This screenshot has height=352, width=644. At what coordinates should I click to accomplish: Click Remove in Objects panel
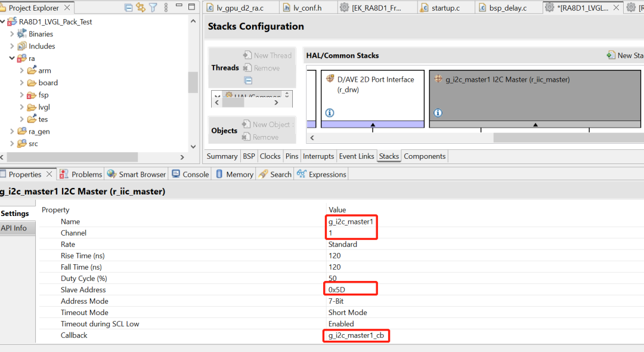click(x=261, y=137)
